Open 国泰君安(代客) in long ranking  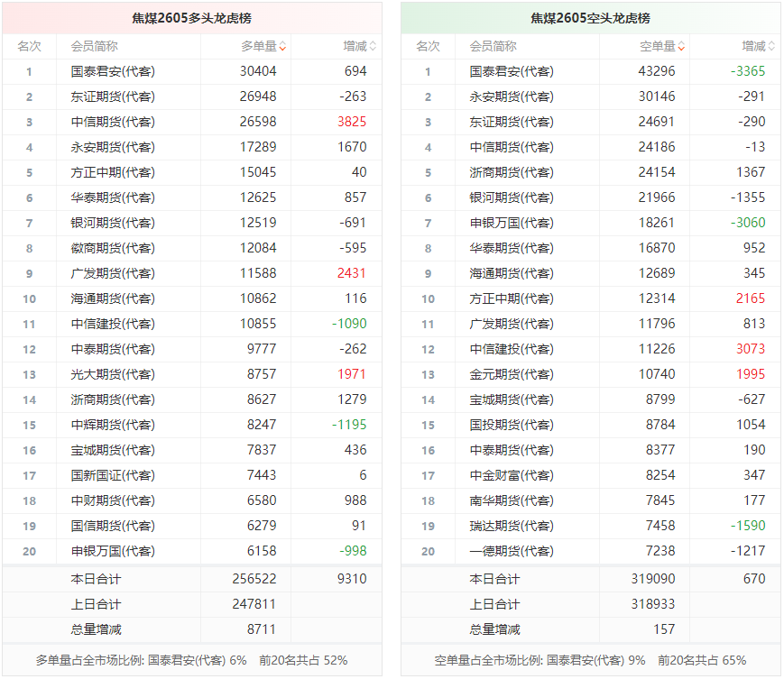click(113, 71)
